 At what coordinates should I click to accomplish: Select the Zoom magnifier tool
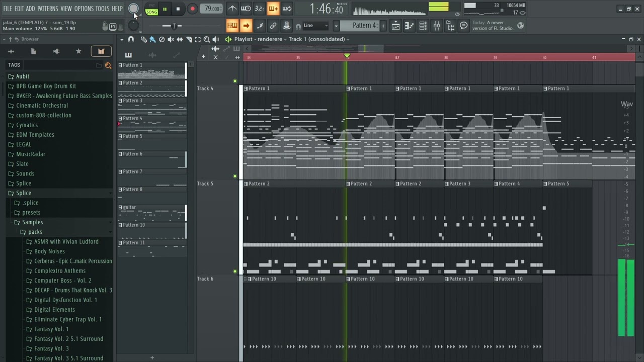[207, 39]
